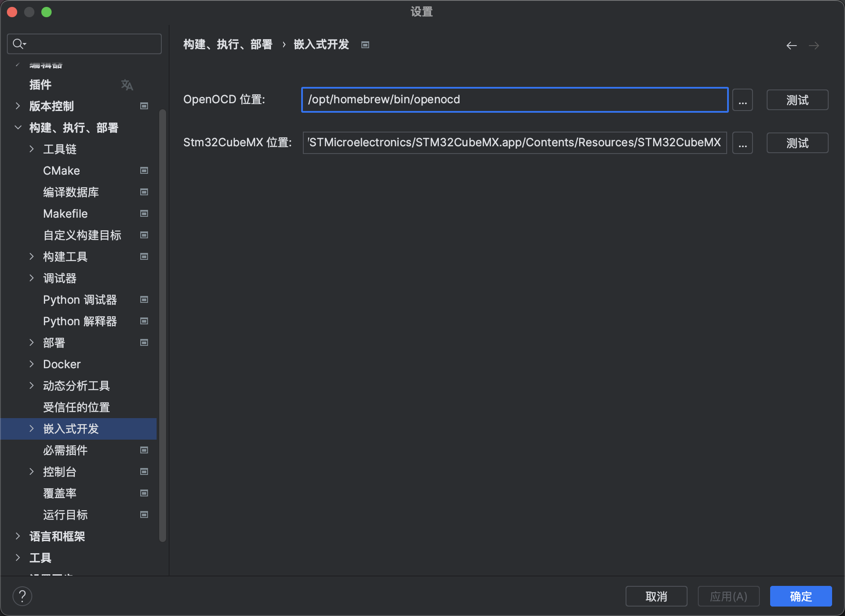
Task: Expand the 工具链 tree node
Action: 31,149
